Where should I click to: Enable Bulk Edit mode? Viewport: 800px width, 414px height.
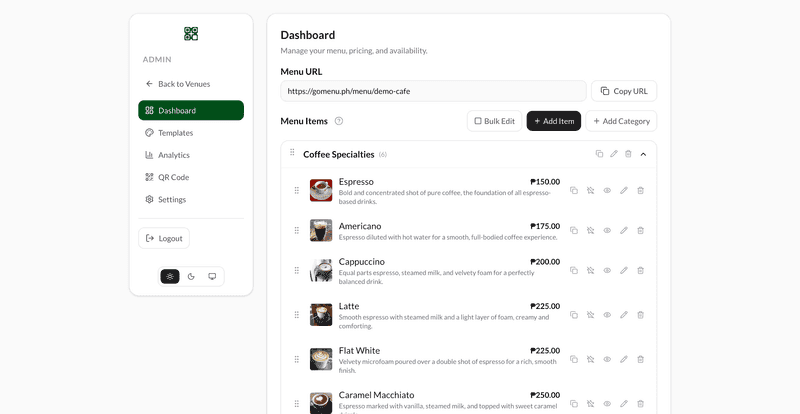coord(494,121)
